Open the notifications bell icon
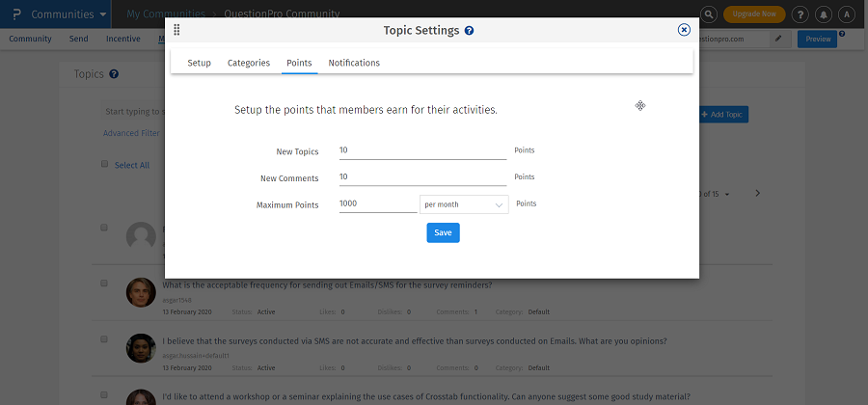Image resolution: width=868 pixels, height=405 pixels. tap(824, 14)
